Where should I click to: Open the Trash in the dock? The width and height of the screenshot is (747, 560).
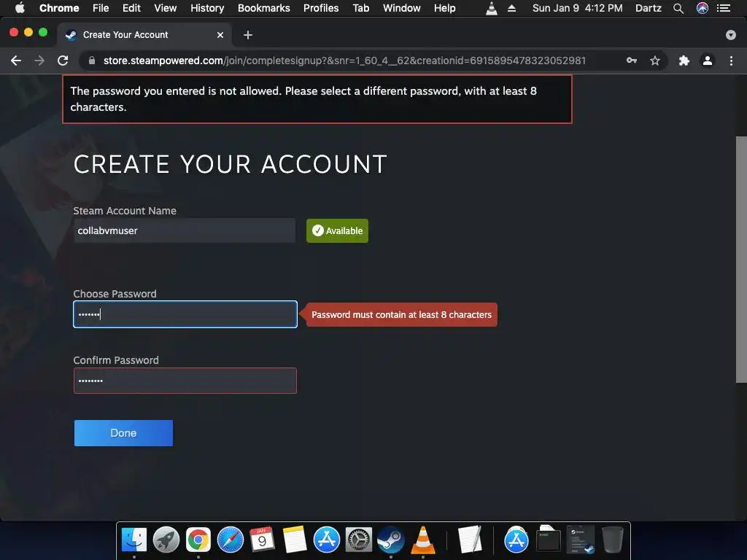613,540
